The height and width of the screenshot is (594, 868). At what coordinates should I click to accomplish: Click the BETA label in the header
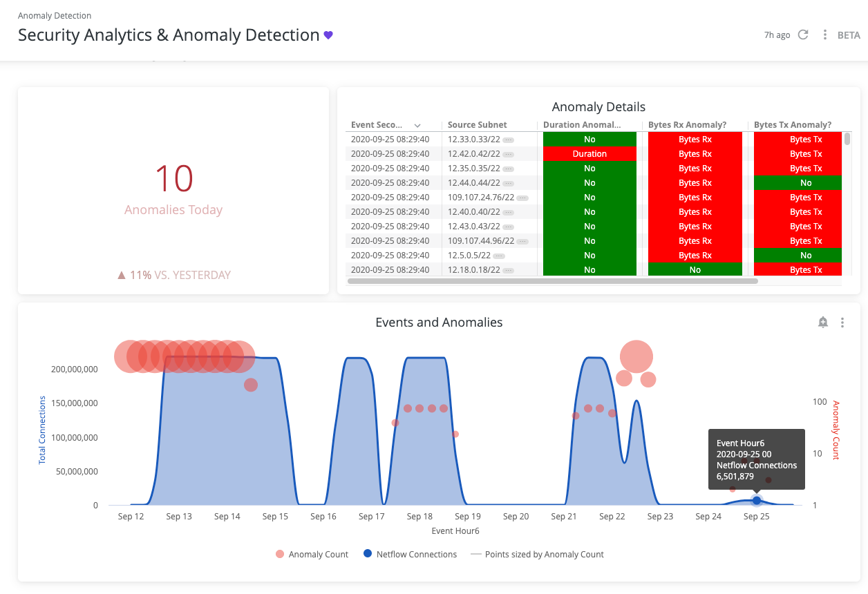click(x=849, y=34)
